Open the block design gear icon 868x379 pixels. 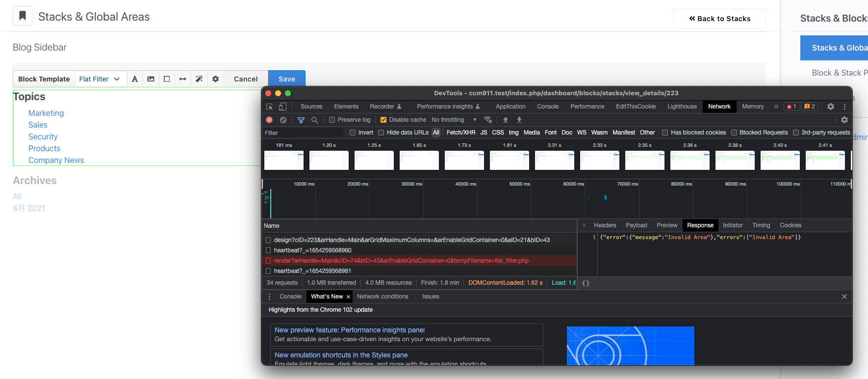click(x=215, y=79)
